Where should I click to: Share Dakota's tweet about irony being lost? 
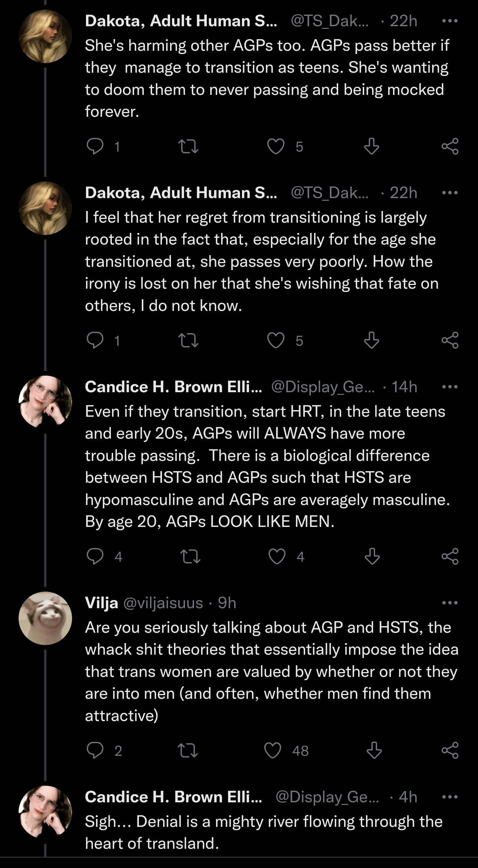[450, 340]
